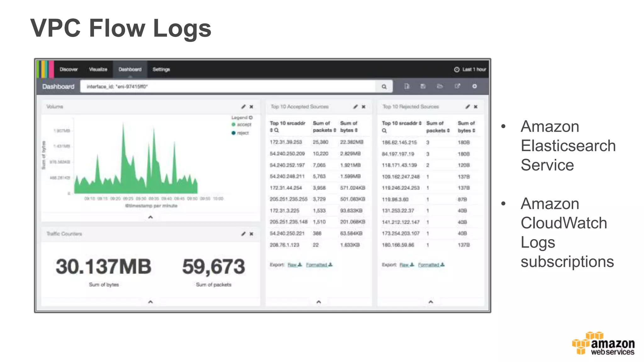
Task: Remove the Top 10 Rejected Sources panel
Action: [x=475, y=107]
